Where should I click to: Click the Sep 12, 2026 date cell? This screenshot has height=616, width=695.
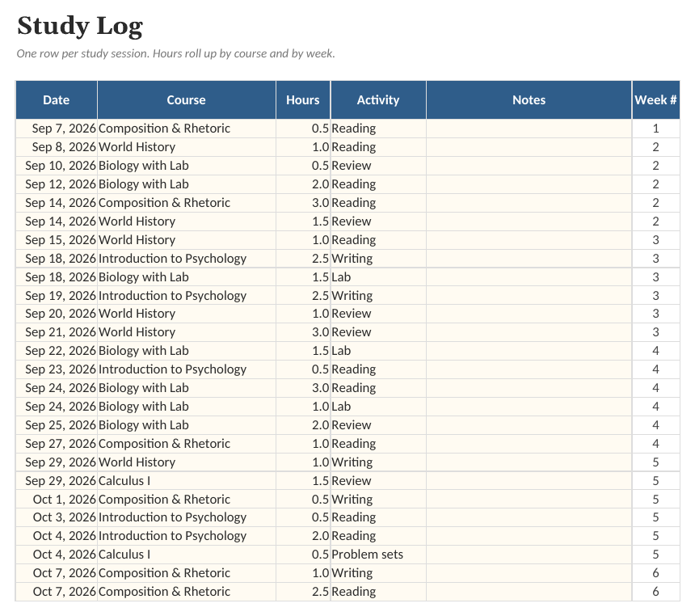pos(57,184)
